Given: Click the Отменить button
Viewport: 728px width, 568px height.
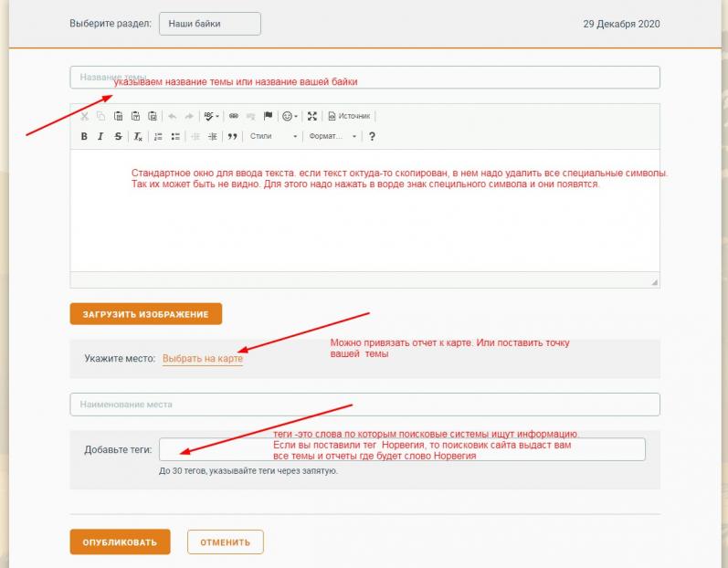Looking at the screenshot, I should (x=226, y=542).
